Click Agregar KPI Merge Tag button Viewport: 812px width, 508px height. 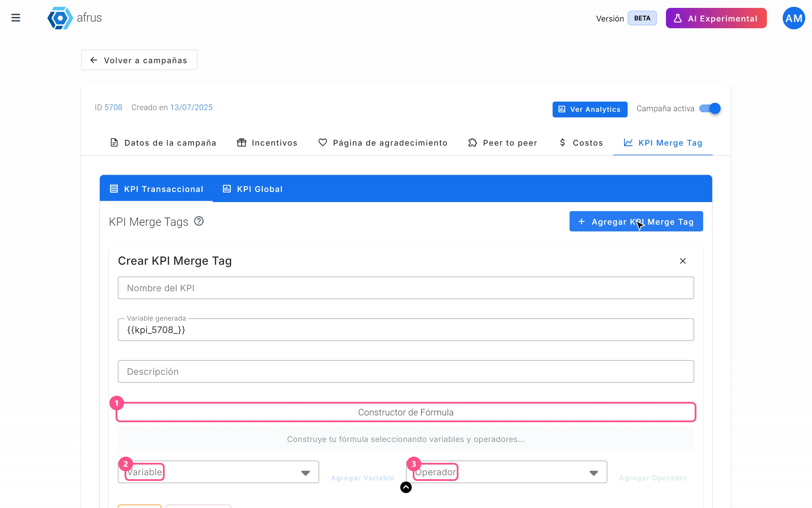tap(636, 222)
